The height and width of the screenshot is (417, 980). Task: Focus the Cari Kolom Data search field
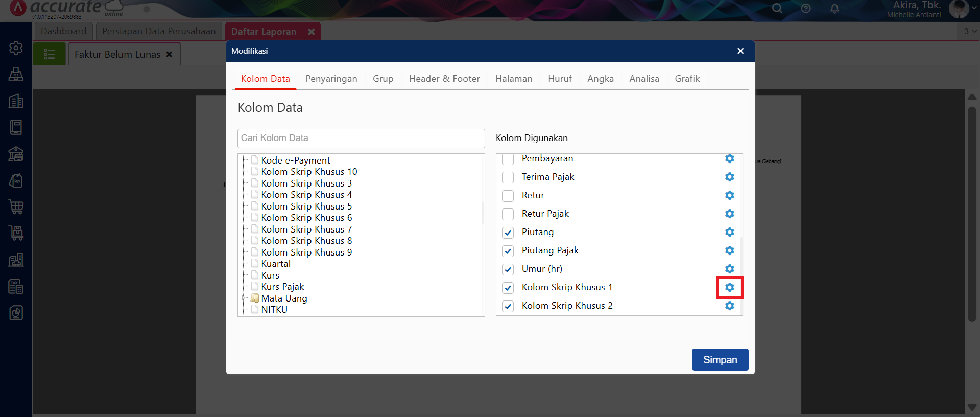click(x=361, y=138)
